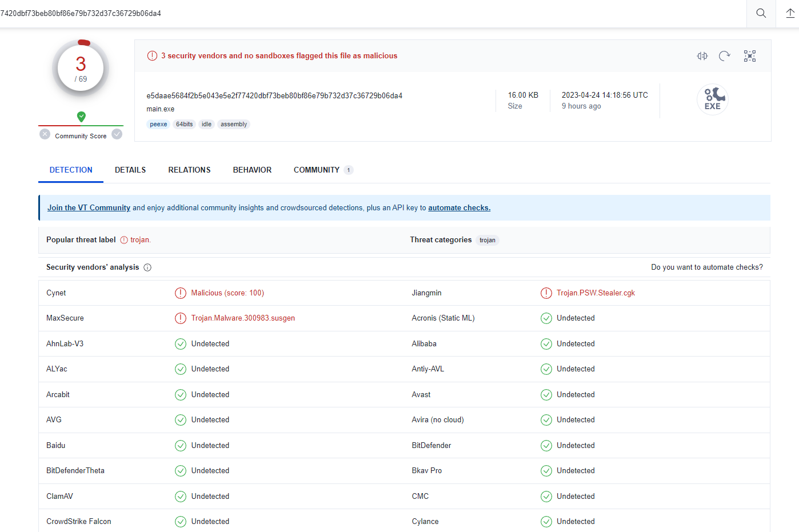Click the AVG vendor name

[x=54, y=420]
